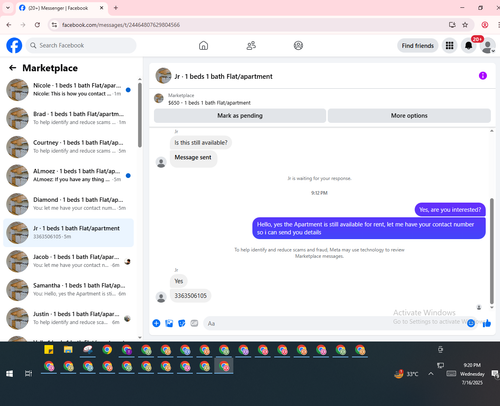This screenshot has width=500, height=406.
Task: Open ALmoez's apartment conversation
Action: click(x=68, y=175)
